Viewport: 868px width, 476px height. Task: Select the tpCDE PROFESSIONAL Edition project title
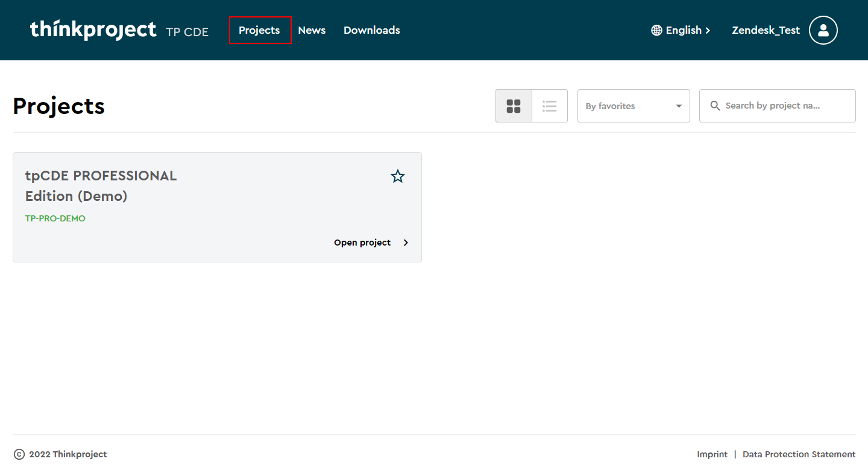(x=101, y=186)
